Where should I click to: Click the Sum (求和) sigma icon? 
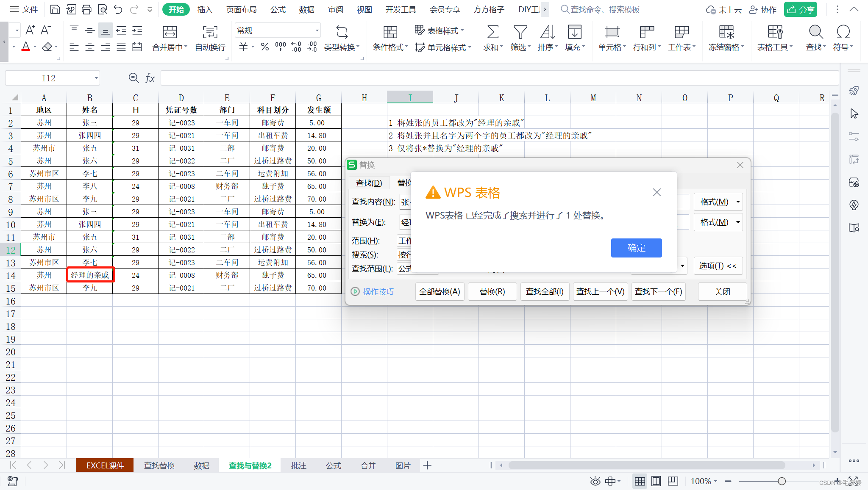[492, 32]
